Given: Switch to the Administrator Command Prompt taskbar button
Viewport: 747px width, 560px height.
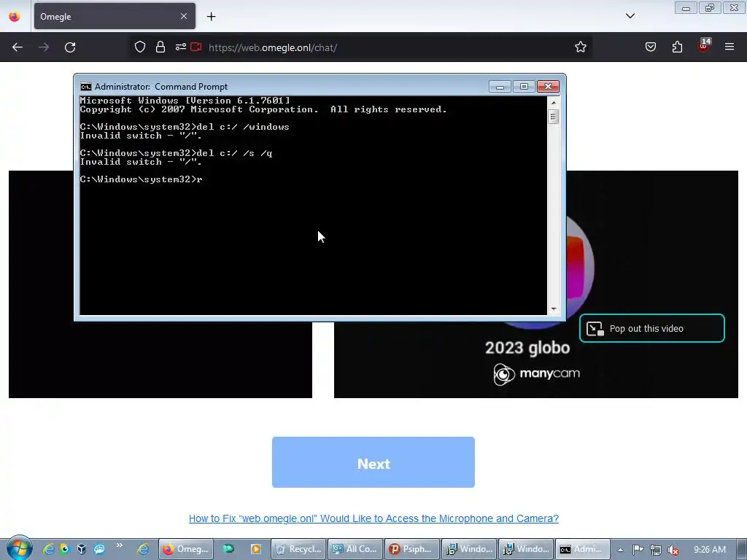Looking at the screenshot, I should point(582,549).
